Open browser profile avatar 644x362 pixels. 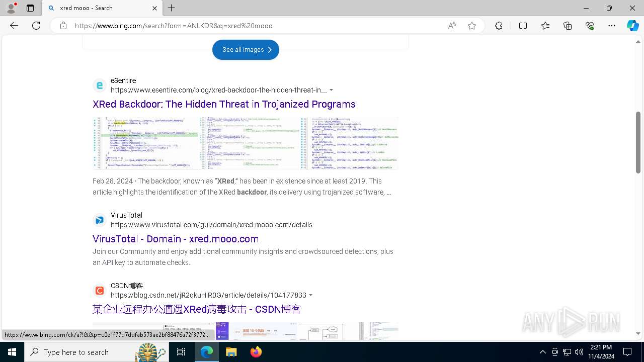click(11, 8)
